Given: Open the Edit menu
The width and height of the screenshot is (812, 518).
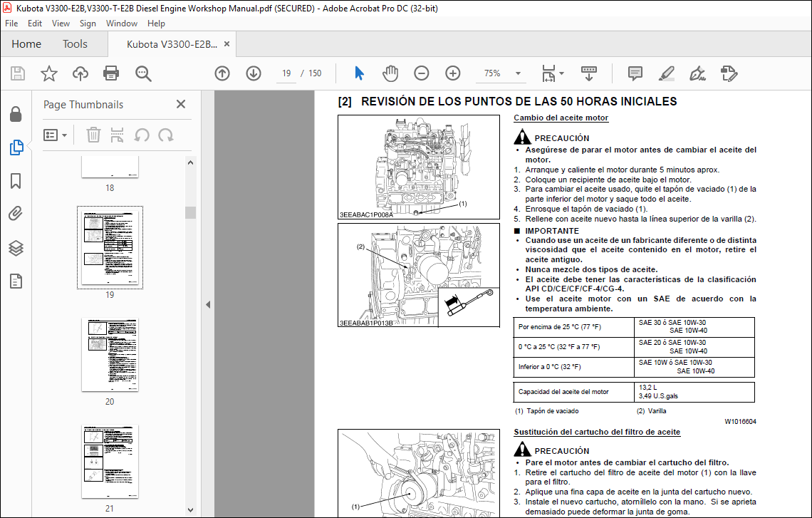Looking at the screenshot, I should pos(35,24).
